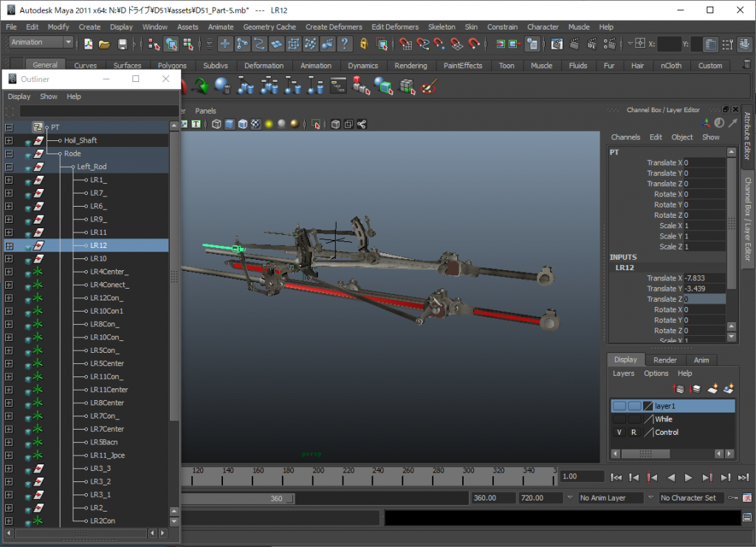756x547 pixels.
Task: Open the Create menu
Action: pyautogui.click(x=89, y=27)
